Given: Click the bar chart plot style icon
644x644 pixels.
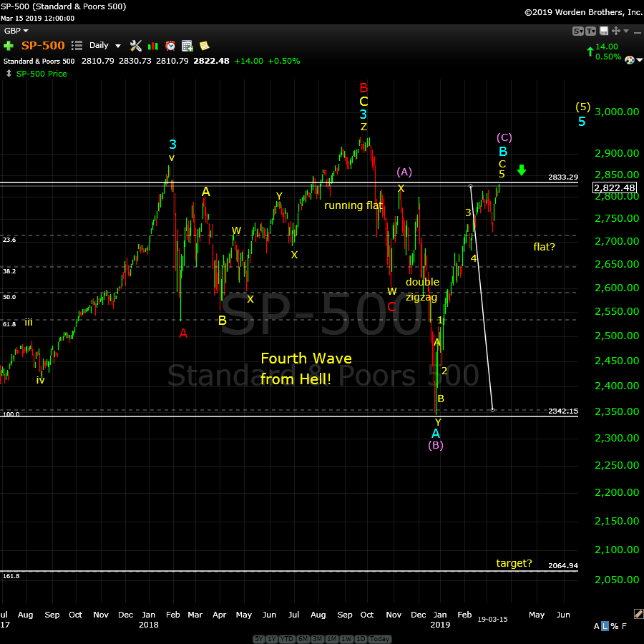Looking at the screenshot, I should tap(153, 46).
